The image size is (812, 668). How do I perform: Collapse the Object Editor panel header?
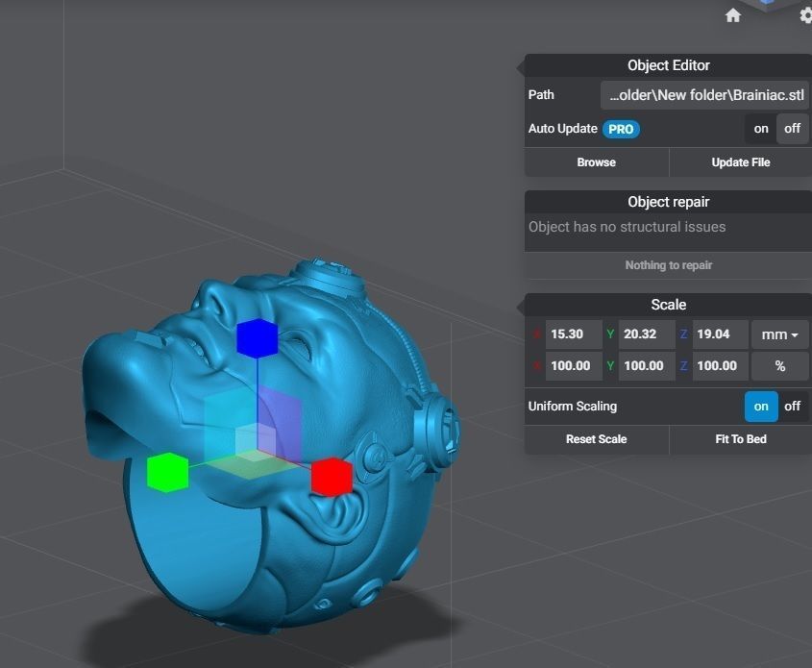point(668,65)
